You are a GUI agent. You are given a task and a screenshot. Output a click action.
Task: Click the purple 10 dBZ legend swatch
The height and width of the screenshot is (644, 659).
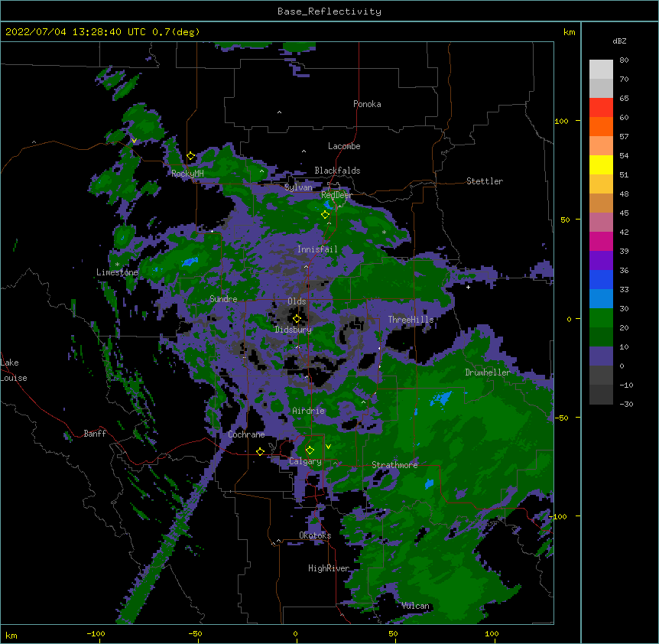point(601,356)
